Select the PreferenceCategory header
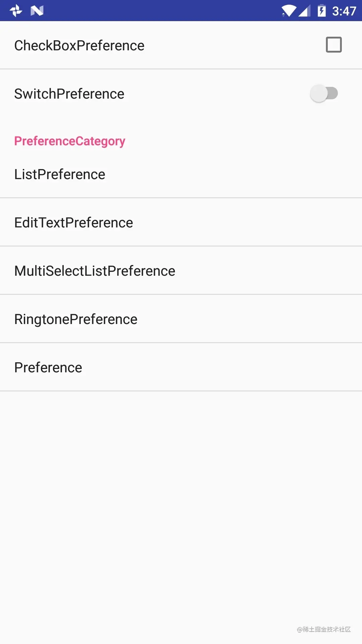The height and width of the screenshot is (644, 362). (x=69, y=141)
